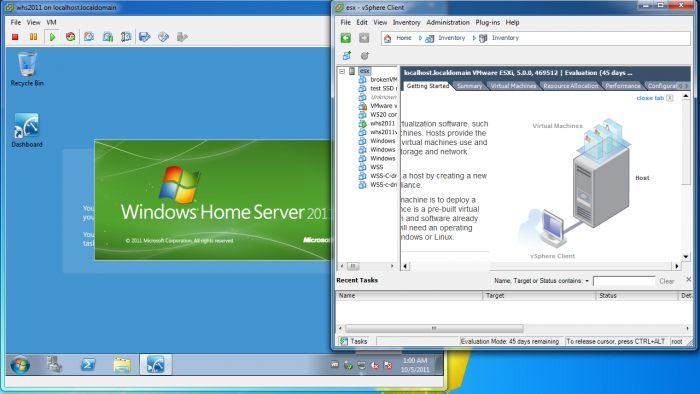Click the orange Suspend VM toolbar icon
Image resolution: width=700 pixels, height=394 pixels.
pyautogui.click(x=33, y=37)
